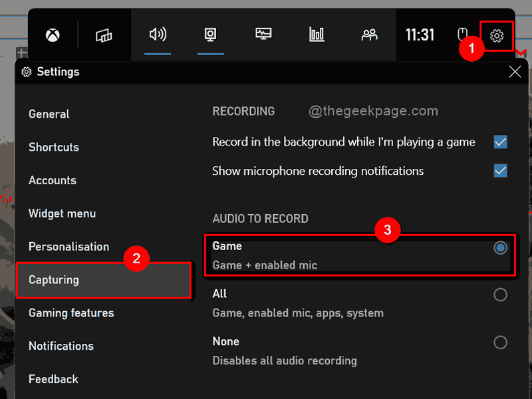Open Personalisation settings page
This screenshot has width=532, height=399.
click(x=68, y=247)
